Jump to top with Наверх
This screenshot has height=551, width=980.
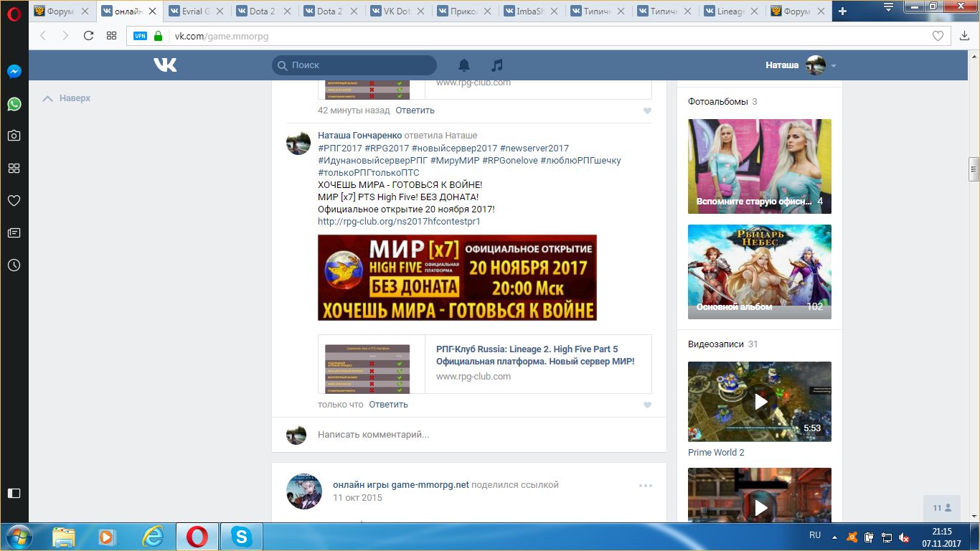point(66,98)
